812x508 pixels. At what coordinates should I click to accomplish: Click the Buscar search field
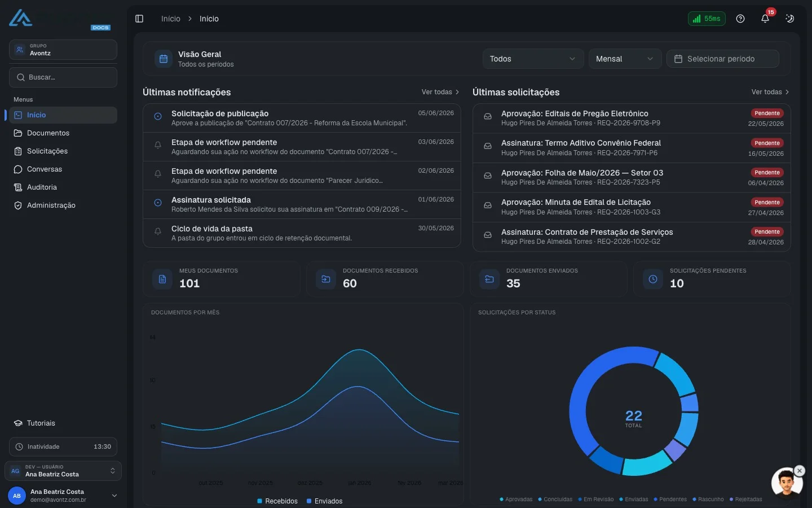click(63, 77)
